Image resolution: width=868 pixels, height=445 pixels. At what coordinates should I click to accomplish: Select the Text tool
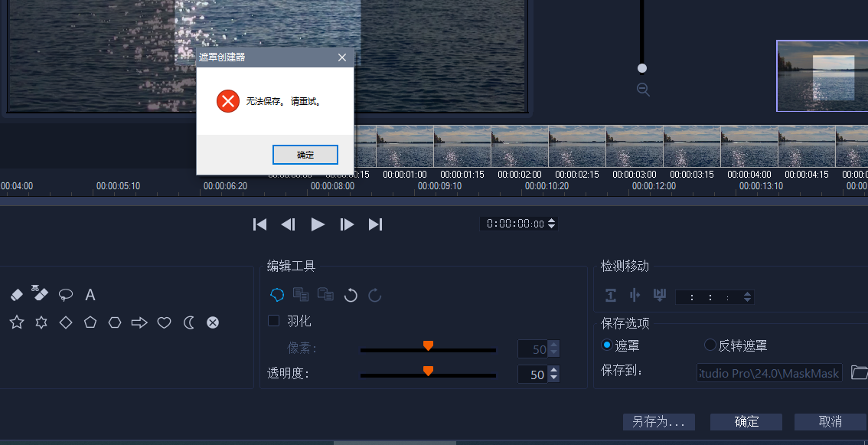click(x=90, y=294)
